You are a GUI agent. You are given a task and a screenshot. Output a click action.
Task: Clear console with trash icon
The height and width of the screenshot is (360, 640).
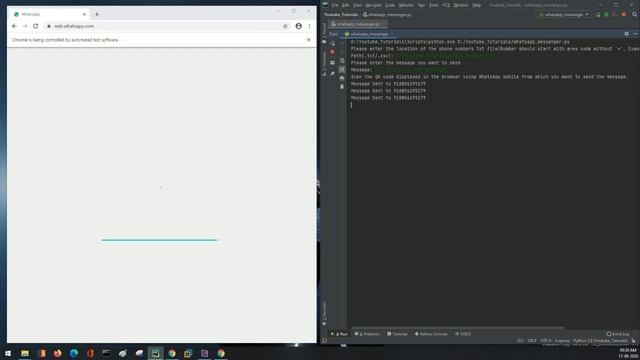[x=342, y=87]
